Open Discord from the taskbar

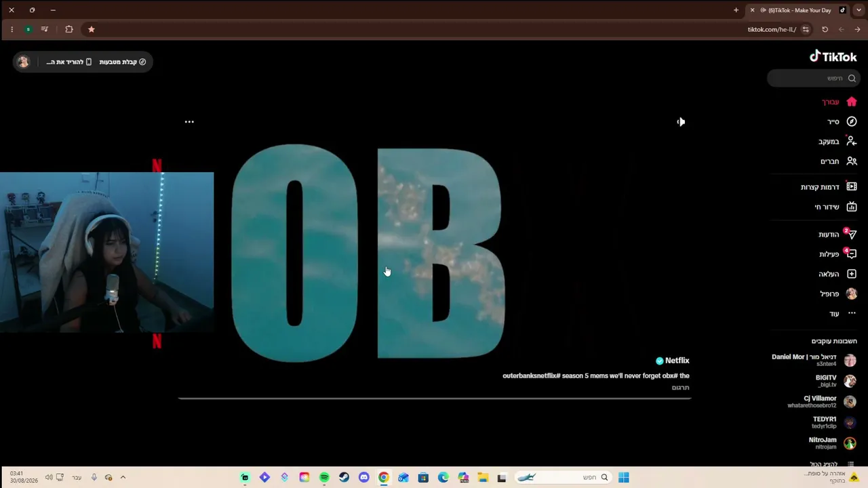pyautogui.click(x=363, y=478)
